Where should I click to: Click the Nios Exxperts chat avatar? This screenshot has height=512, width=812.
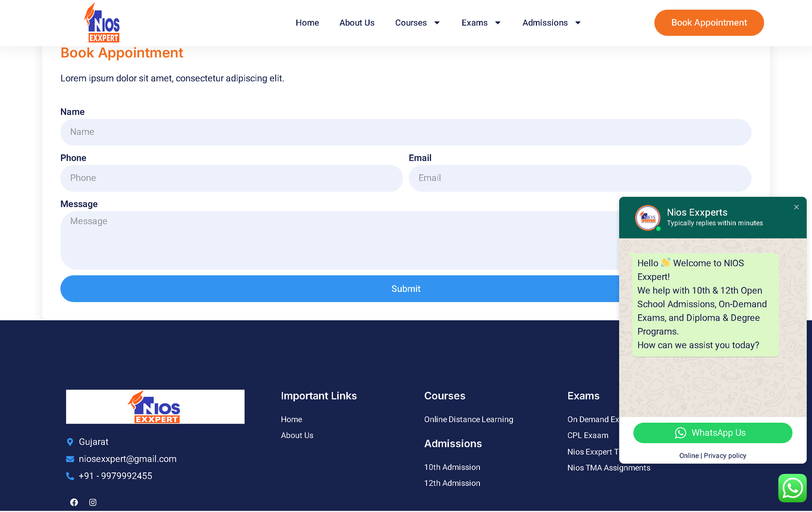pos(648,217)
